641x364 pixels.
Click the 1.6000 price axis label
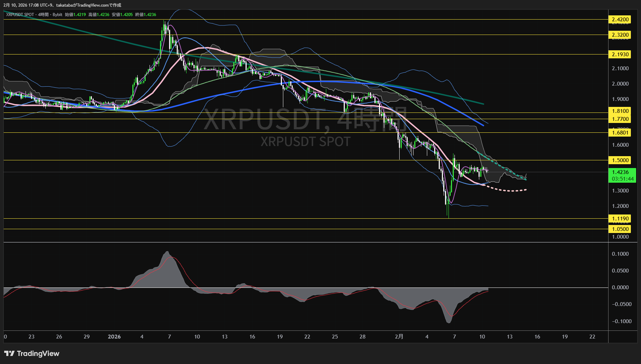point(620,145)
